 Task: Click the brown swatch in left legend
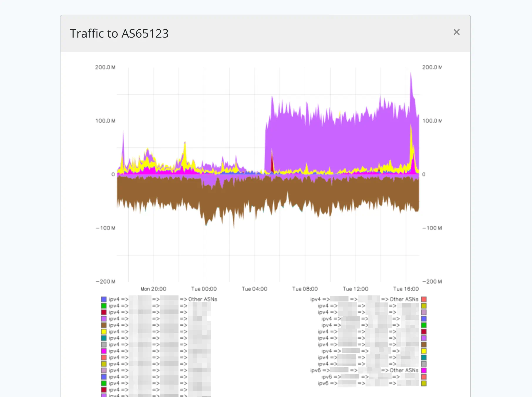tap(104, 325)
